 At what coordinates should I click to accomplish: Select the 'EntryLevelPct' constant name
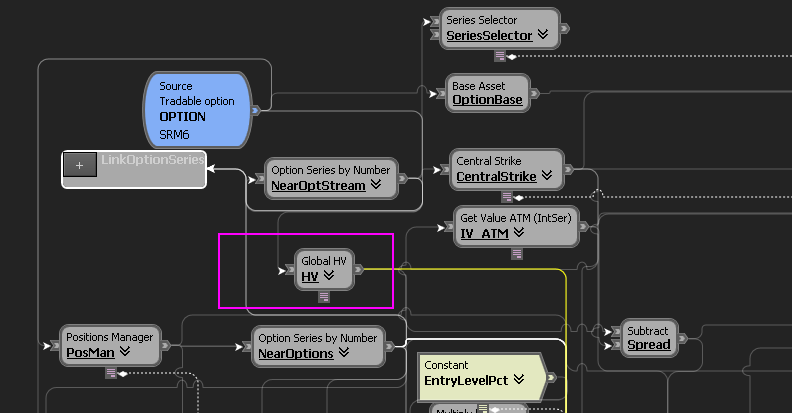(x=466, y=381)
